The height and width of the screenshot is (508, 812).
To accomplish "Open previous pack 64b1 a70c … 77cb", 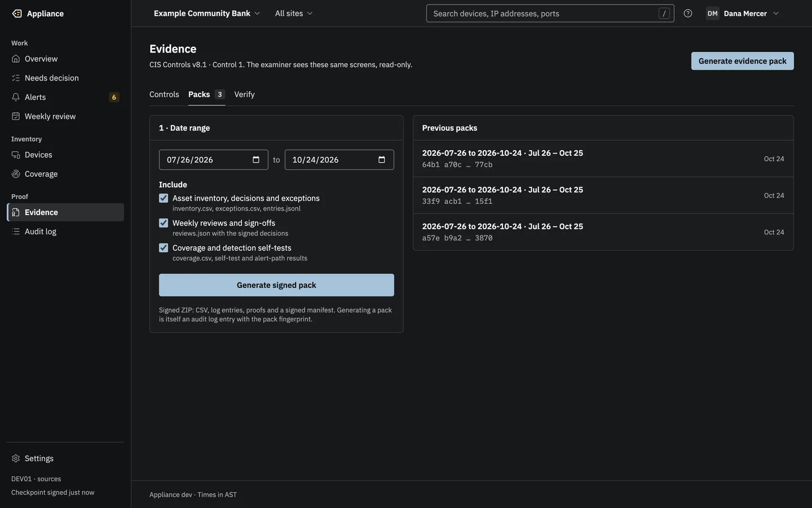I will coord(603,159).
